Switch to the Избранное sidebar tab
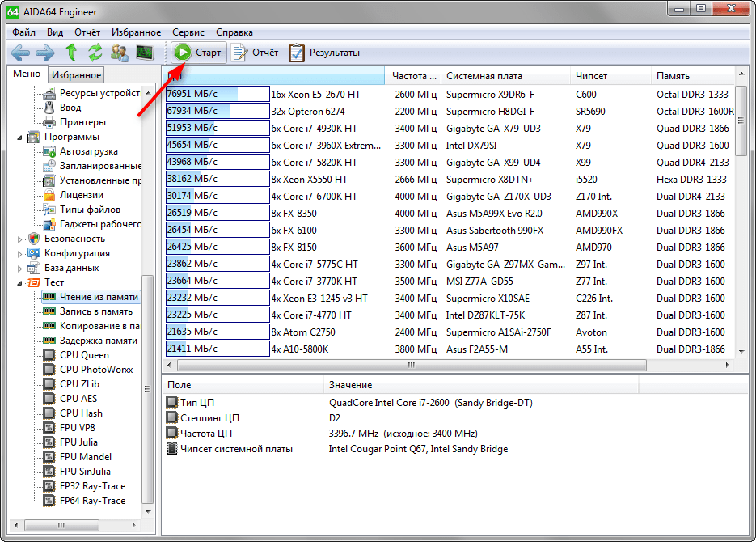The width and height of the screenshot is (756, 542). point(76,75)
